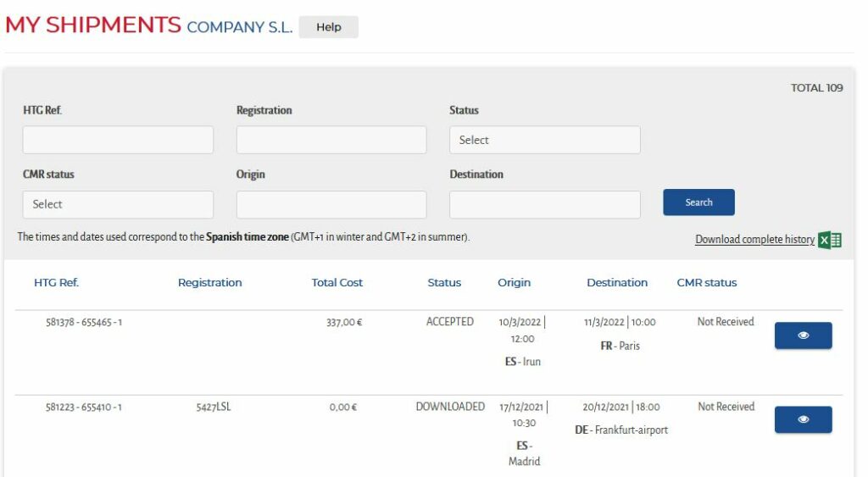Click the Search button
This screenshot has height=477, width=868.
click(698, 202)
